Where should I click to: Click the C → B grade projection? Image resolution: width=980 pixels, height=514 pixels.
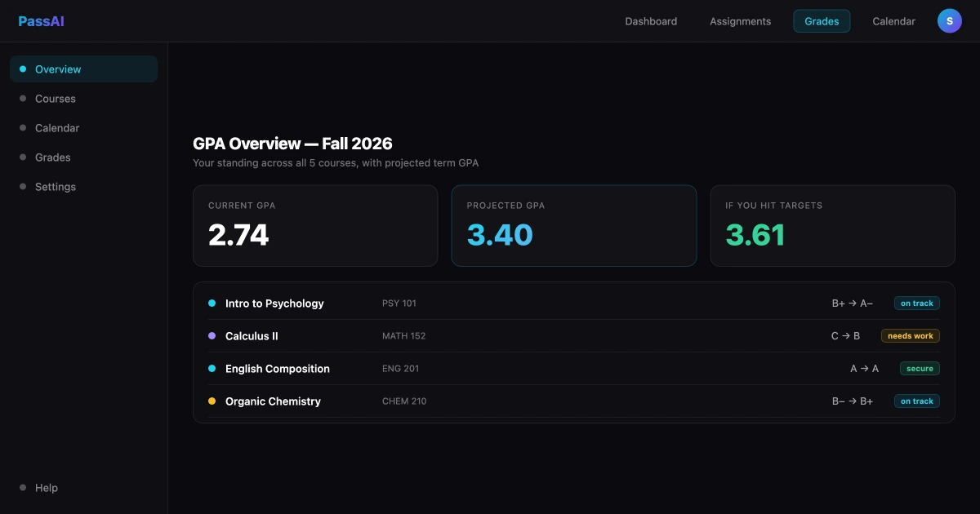coord(846,336)
